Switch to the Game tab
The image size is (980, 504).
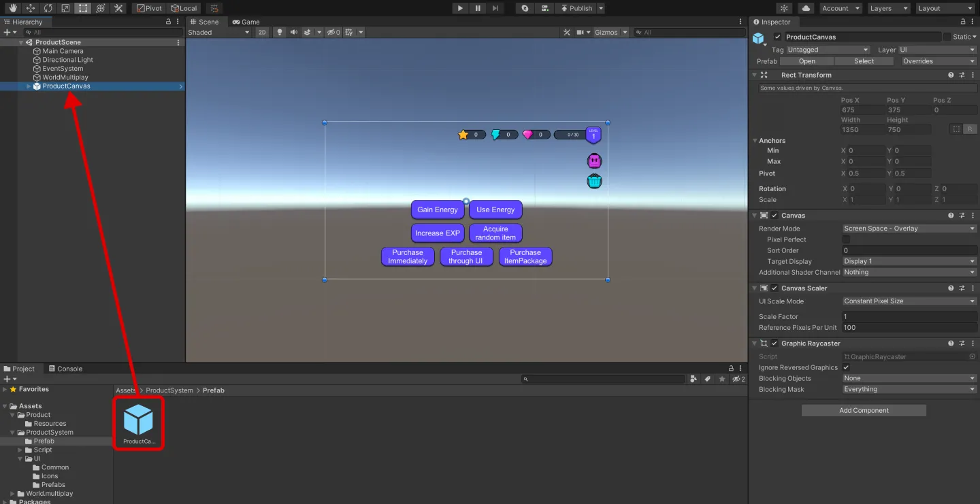246,22
